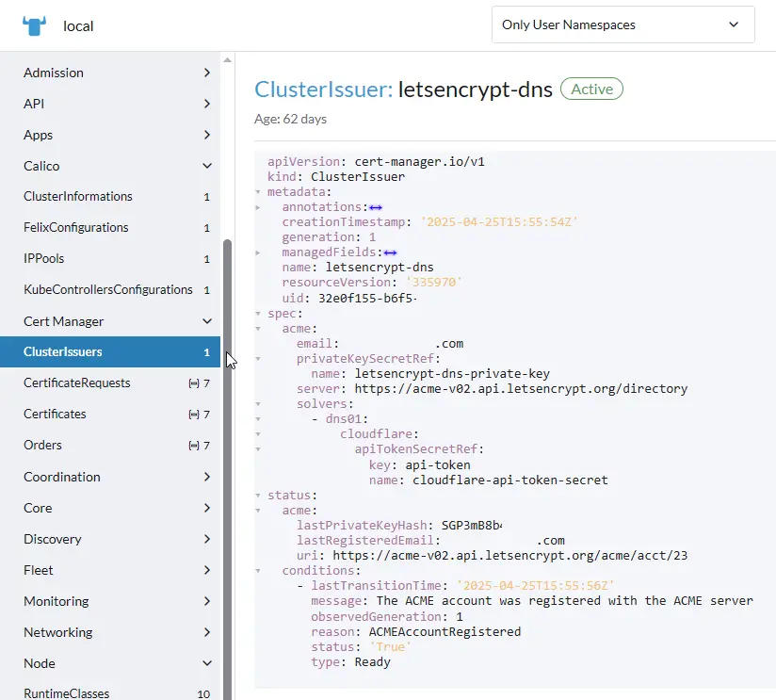The image size is (776, 700).
Task: Click the lastPrivateKeyHash value SGP3mB8b
Action: [x=472, y=526]
